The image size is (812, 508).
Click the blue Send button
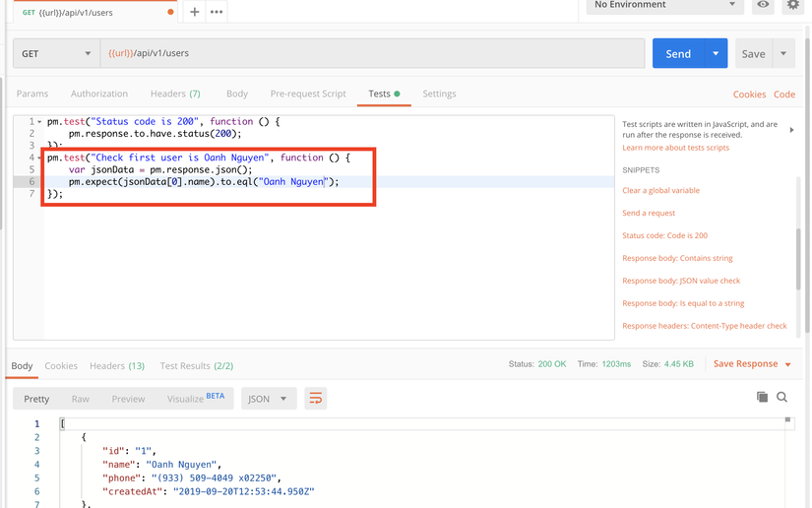pyautogui.click(x=678, y=53)
